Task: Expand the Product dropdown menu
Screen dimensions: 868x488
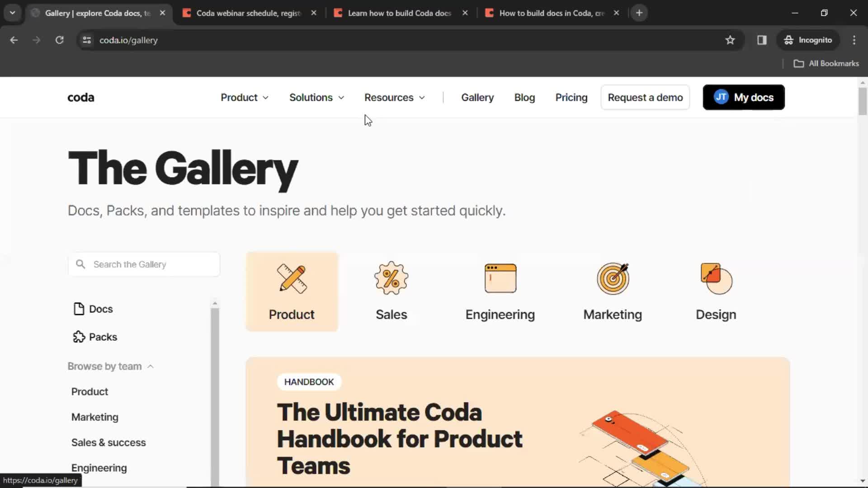Action: 244,97
